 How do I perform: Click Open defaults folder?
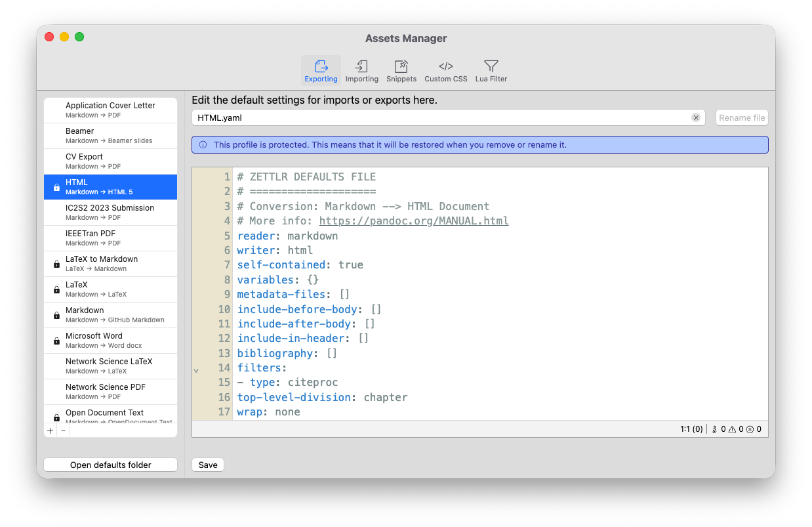coord(110,465)
